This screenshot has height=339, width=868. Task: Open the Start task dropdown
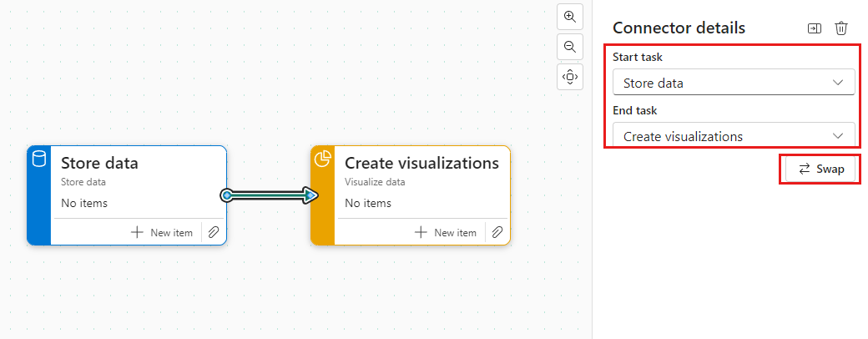(733, 83)
